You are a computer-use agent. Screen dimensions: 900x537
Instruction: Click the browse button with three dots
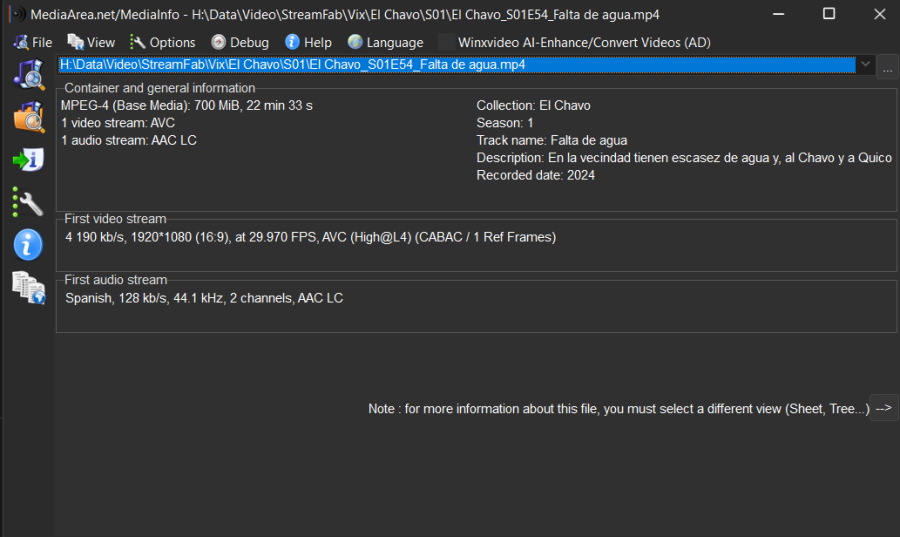pyautogui.click(x=887, y=65)
